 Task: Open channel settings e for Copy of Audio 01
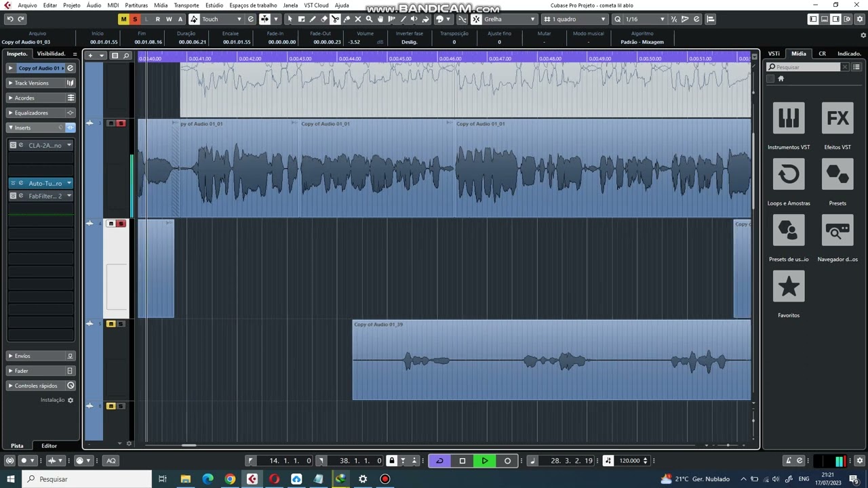(x=70, y=68)
